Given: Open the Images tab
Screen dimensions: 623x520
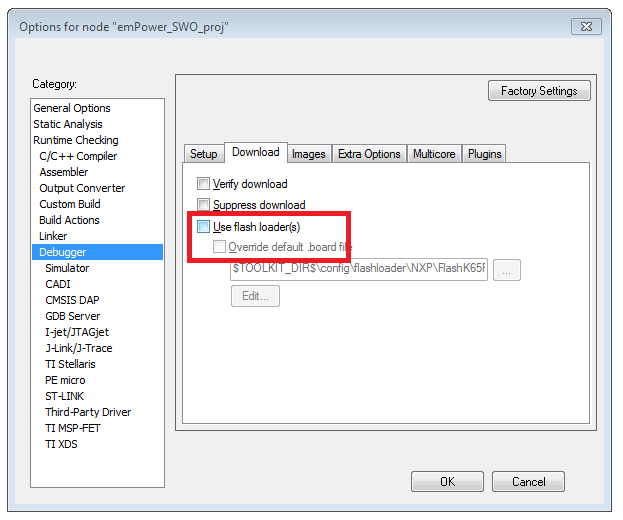Looking at the screenshot, I should tap(308, 153).
